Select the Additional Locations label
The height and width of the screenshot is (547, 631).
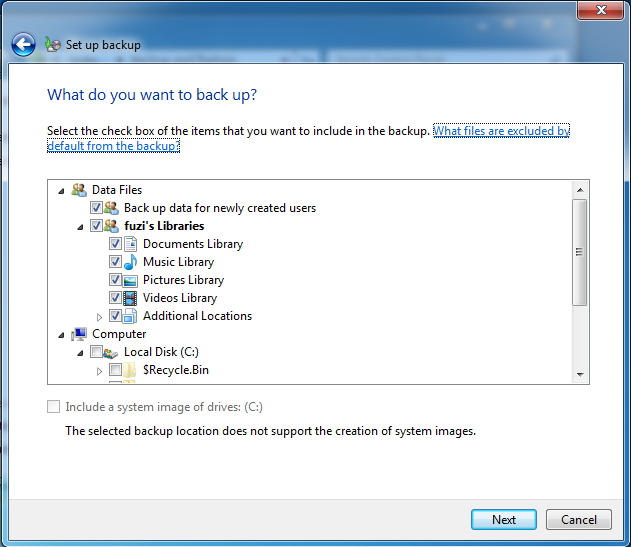pos(197,316)
